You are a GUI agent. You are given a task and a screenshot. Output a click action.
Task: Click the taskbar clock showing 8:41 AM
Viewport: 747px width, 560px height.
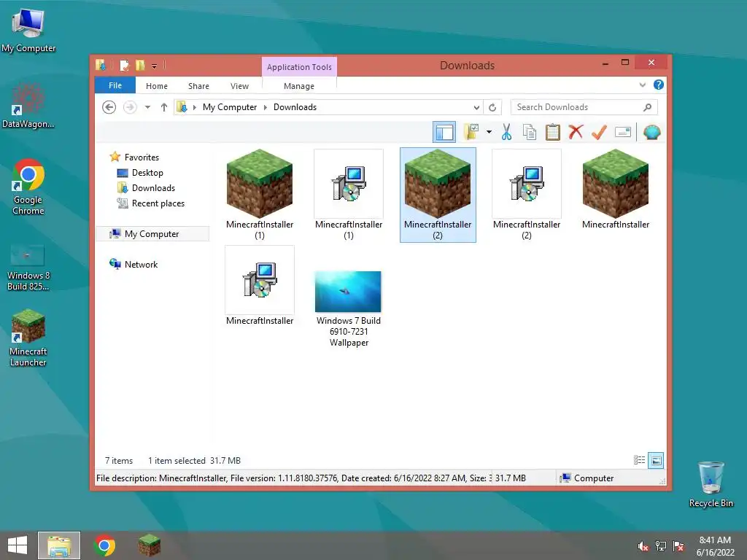click(x=715, y=546)
